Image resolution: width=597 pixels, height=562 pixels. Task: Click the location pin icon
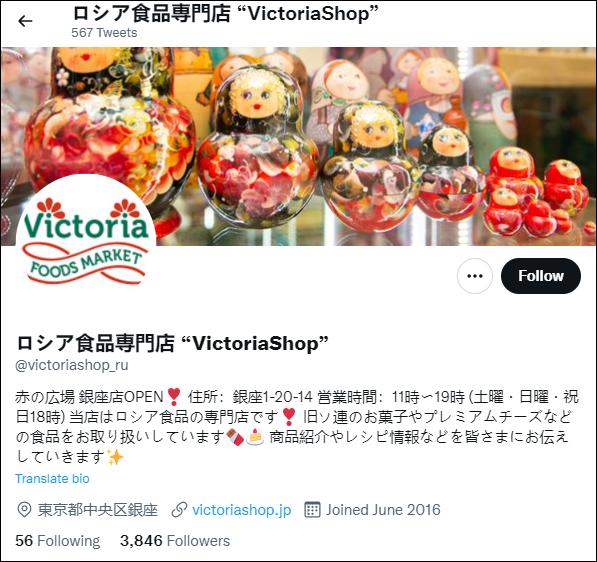[x=24, y=510]
